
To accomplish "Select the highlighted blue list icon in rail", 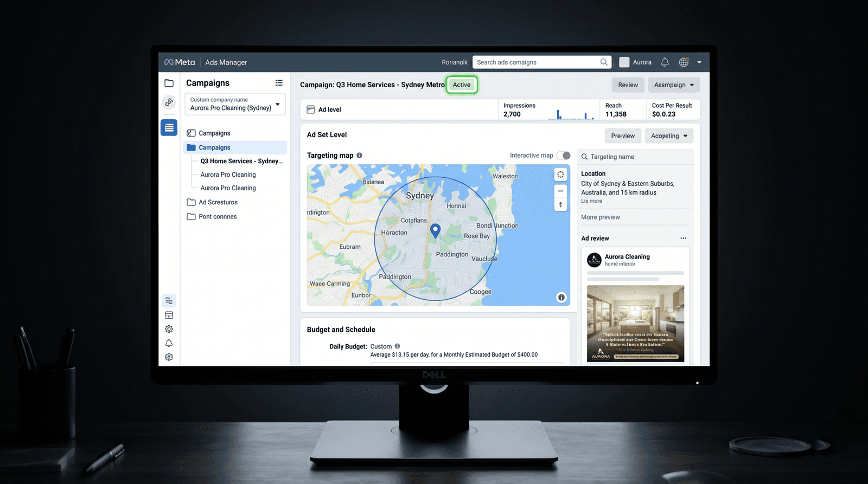I will pos(169,127).
